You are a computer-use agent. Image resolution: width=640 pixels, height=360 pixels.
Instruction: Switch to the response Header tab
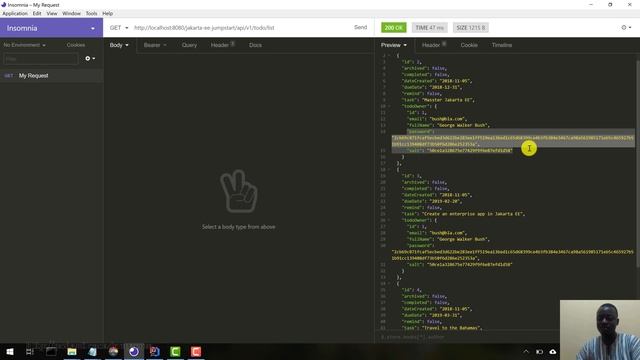pyautogui.click(x=434, y=45)
